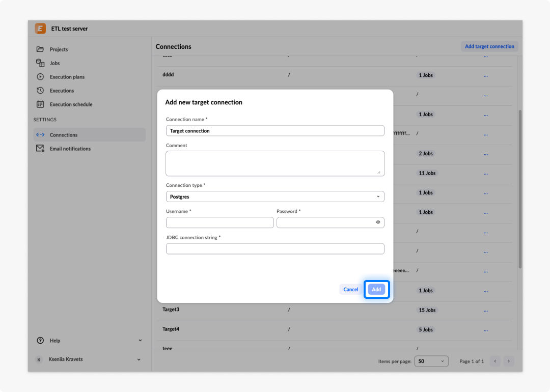
Task: Click the dddd connection name
Action: click(x=168, y=74)
